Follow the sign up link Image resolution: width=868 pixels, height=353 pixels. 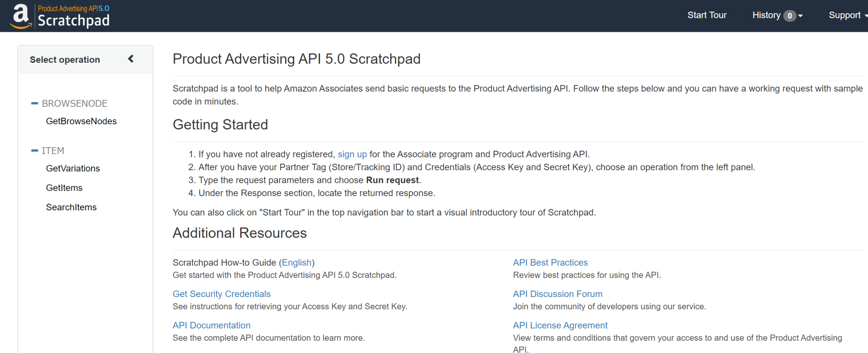point(352,154)
